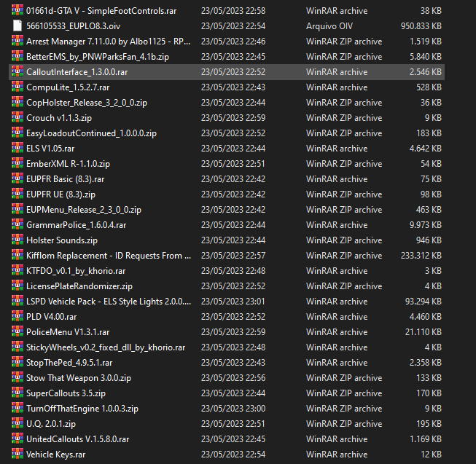Click the icon beside EUPFR Basic (8.3).rar
The width and height of the screenshot is (476, 464).
(x=17, y=178)
